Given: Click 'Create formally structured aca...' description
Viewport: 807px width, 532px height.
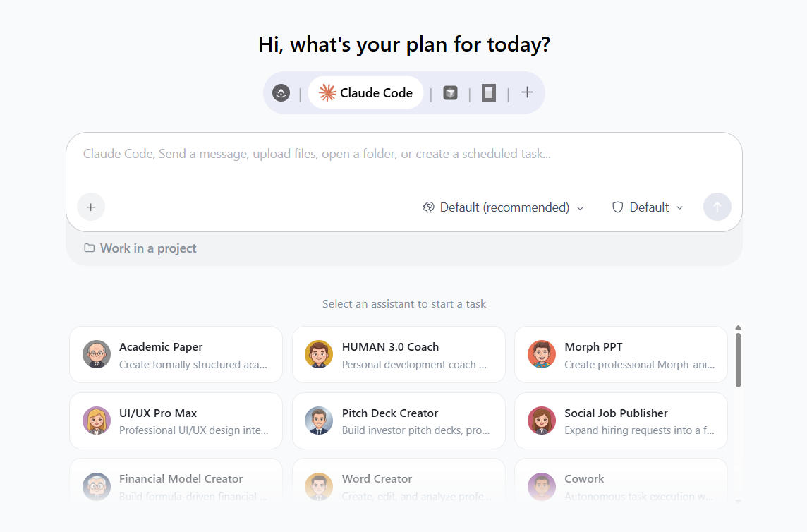Looking at the screenshot, I should click(193, 365).
